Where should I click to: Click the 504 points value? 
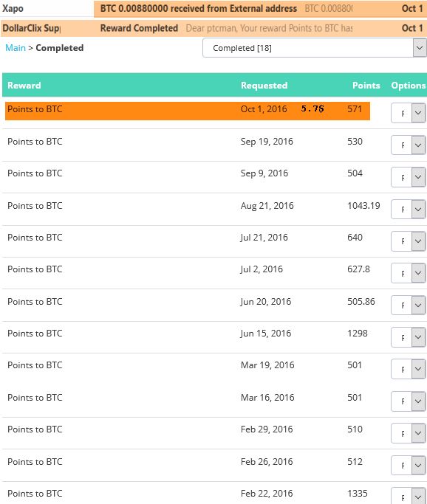pos(355,173)
